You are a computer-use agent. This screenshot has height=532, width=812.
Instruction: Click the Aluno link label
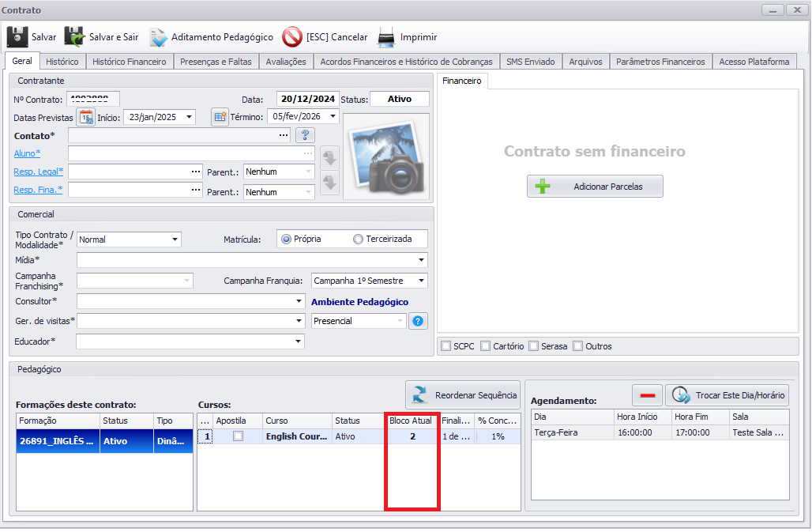tap(27, 153)
